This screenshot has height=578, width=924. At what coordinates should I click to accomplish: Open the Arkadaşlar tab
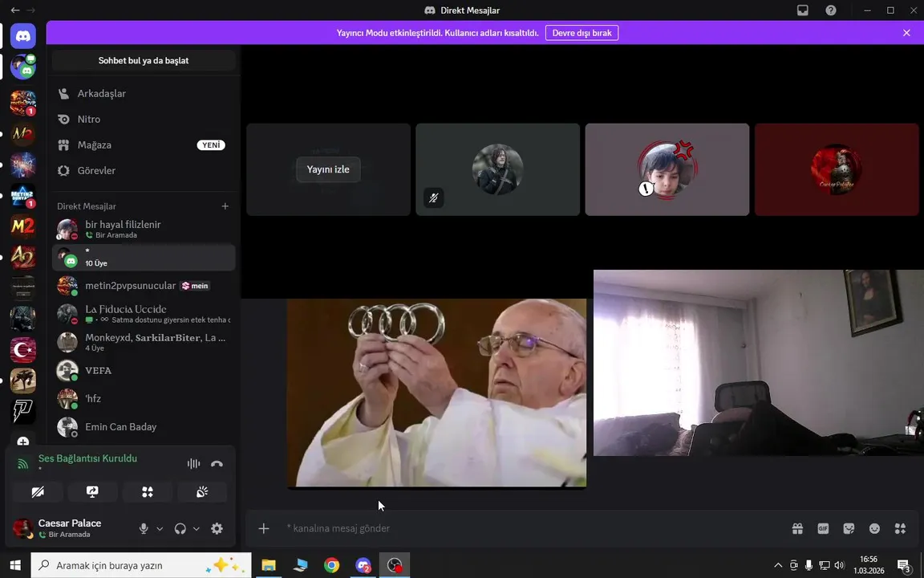144,93
